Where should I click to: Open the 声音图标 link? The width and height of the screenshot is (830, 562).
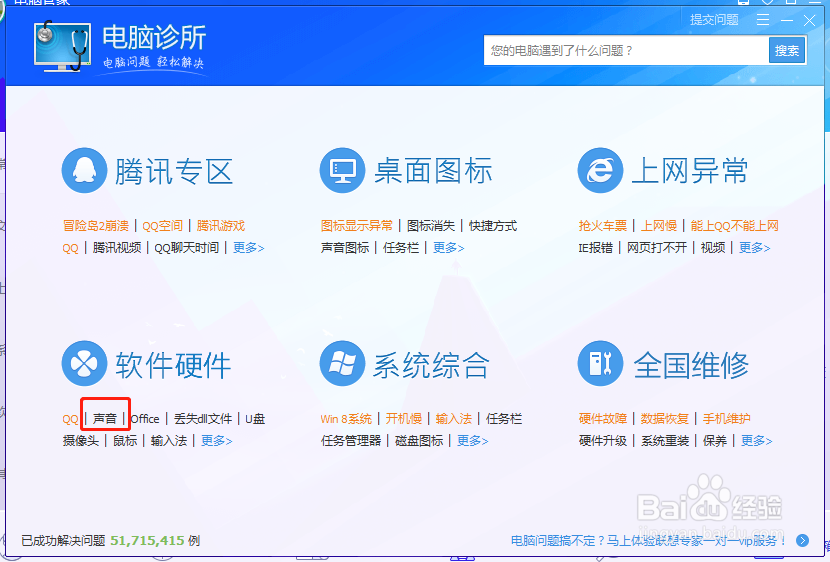[345, 248]
